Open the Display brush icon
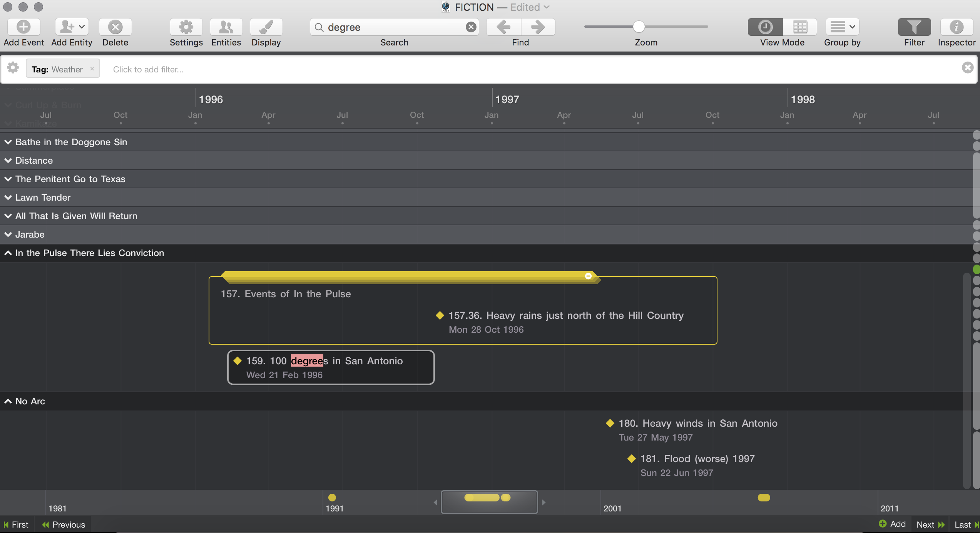This screenshot has width=980, height=533. point(266,27)
